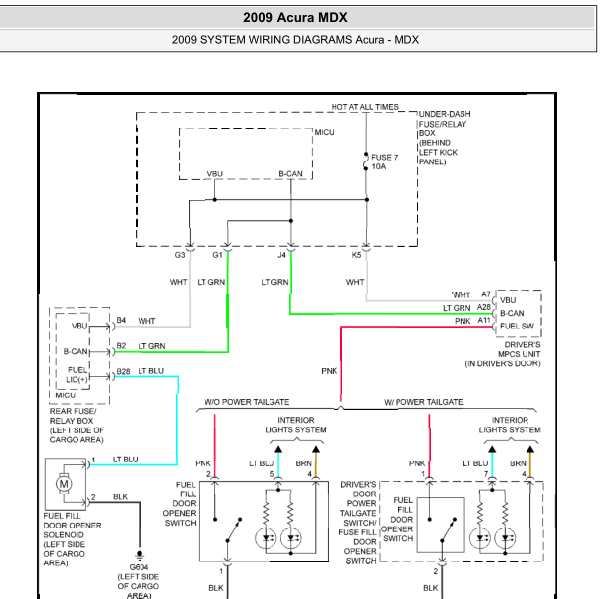Select the "FUSE 7 10A" label
Image resolution: width=600 pixels, height=599 pixels.
pyautogui.click(x=385, y=162)
